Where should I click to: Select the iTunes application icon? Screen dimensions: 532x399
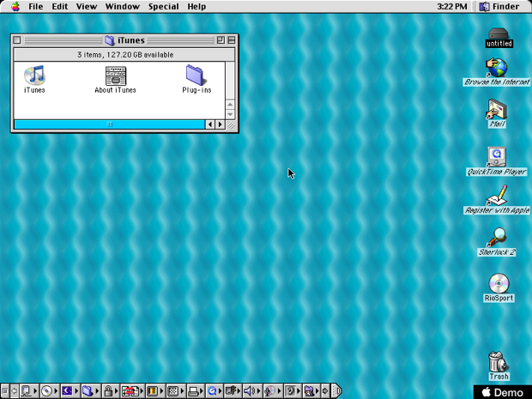(x=34, y=76)
